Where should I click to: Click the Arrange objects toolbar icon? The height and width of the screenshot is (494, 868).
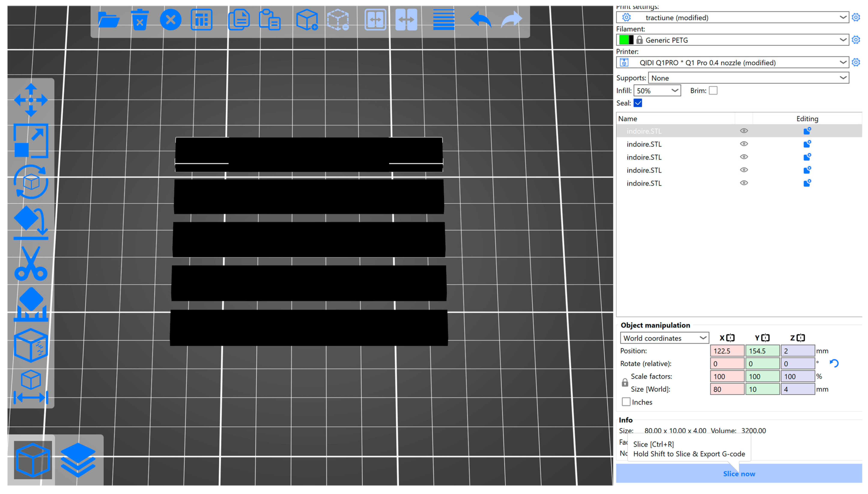pyautogui.click(x=202, y=20)
